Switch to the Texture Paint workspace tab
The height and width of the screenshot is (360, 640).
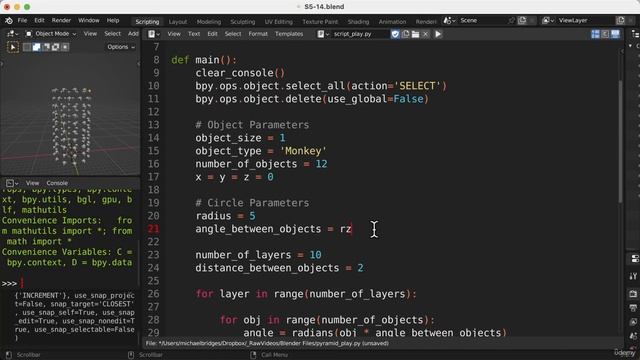tap(320, 22)
